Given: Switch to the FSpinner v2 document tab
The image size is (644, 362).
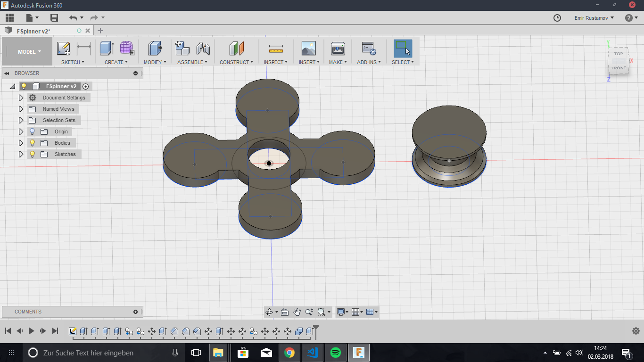Looking at the screenshot, I should pyautogui.click(x=33, y=31).
